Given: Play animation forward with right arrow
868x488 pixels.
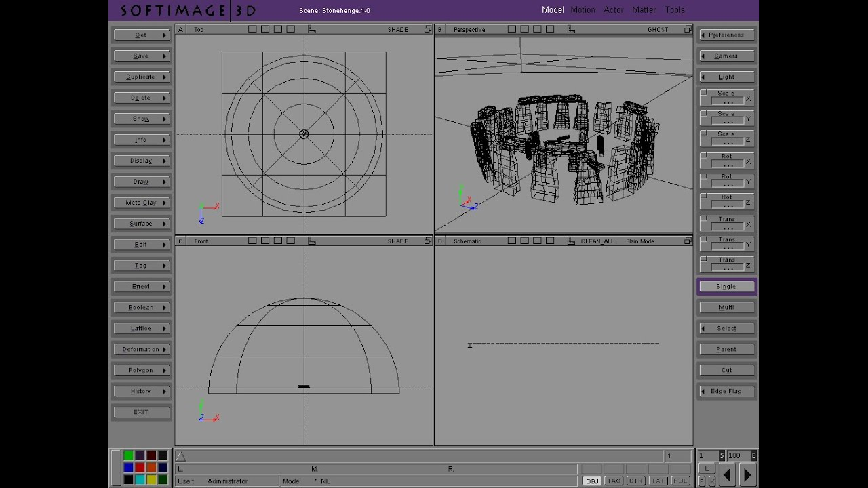Looking at the screenshot, I should 748,474.
